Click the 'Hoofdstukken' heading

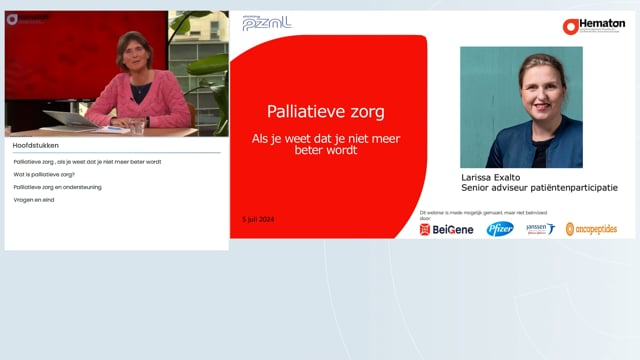click(x=36, y=145)
